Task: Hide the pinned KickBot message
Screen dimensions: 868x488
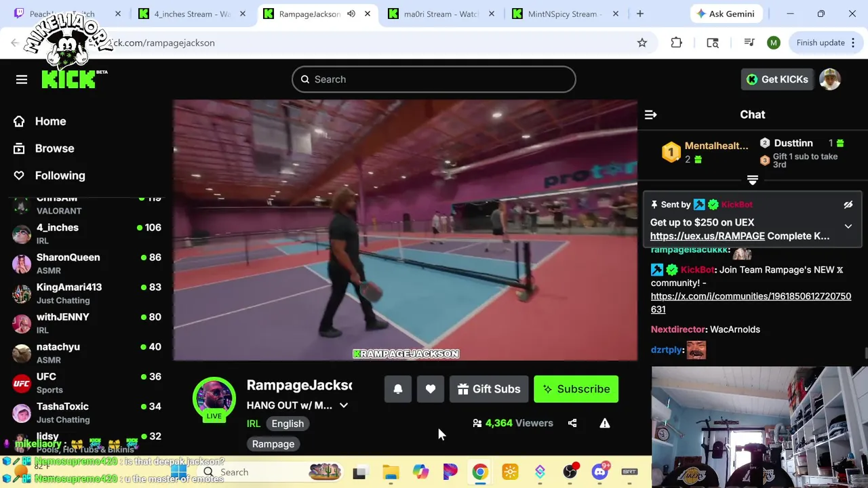Action: (848, 205)
